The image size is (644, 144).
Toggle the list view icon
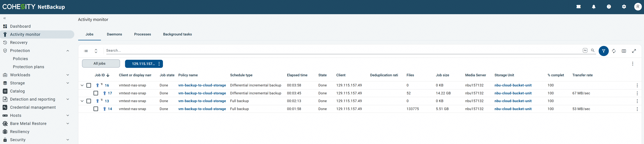point(86,51)
